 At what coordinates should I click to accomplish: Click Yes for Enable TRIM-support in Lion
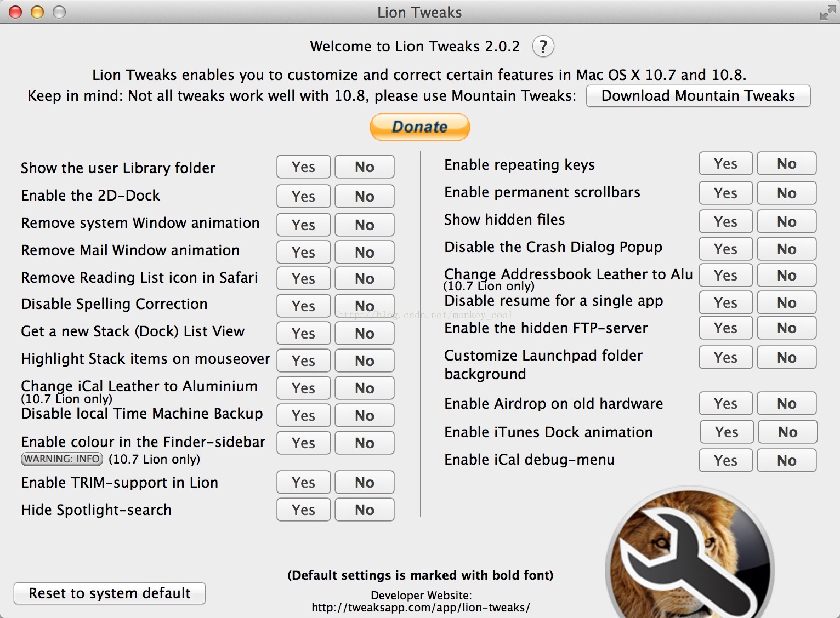click(x=304, y=483)
